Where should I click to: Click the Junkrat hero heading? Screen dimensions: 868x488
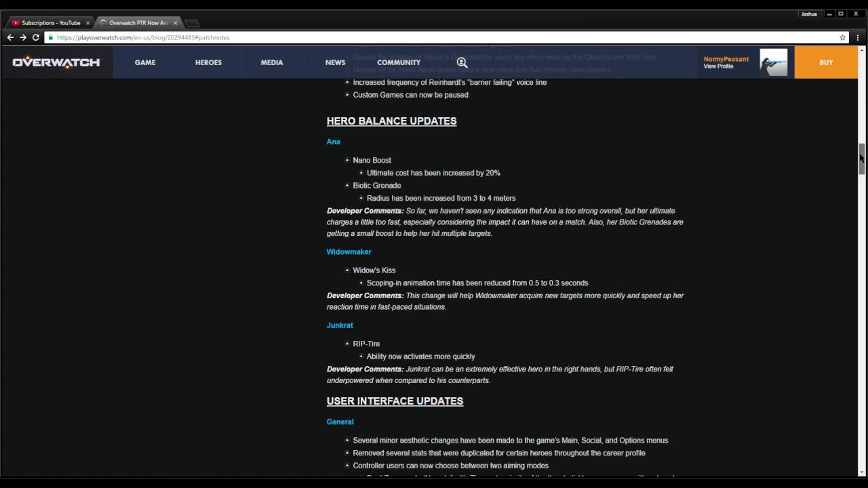click(x=340, y=325)
